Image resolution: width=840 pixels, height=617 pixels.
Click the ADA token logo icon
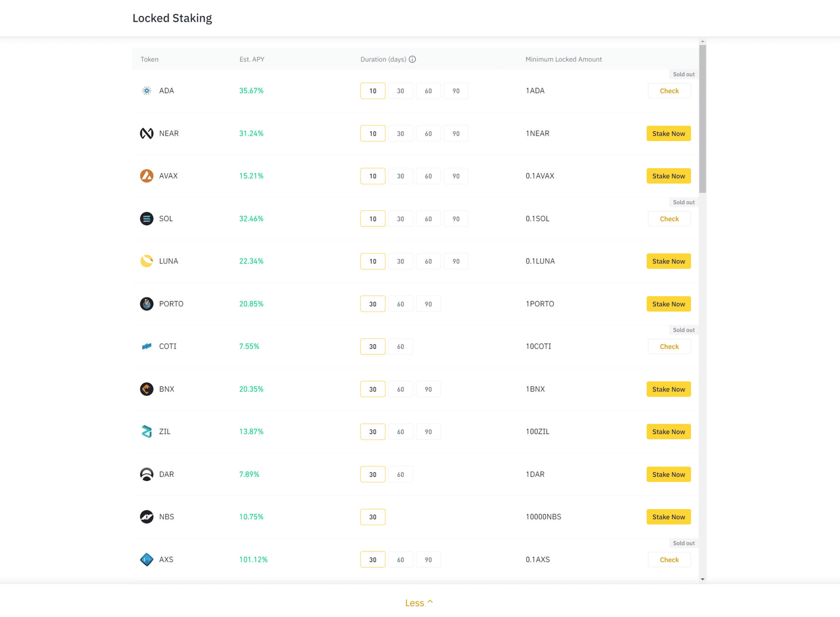coord(146,91)
